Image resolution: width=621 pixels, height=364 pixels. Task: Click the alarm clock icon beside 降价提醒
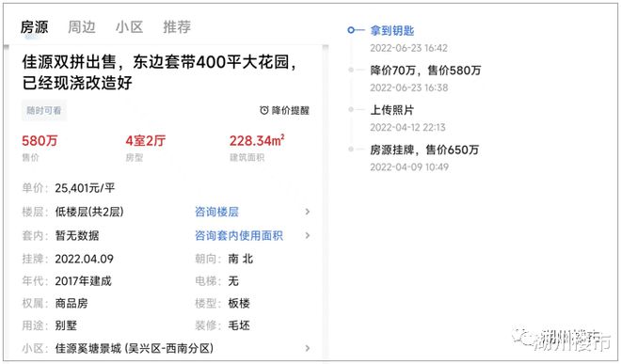click(x=263, y=110)
